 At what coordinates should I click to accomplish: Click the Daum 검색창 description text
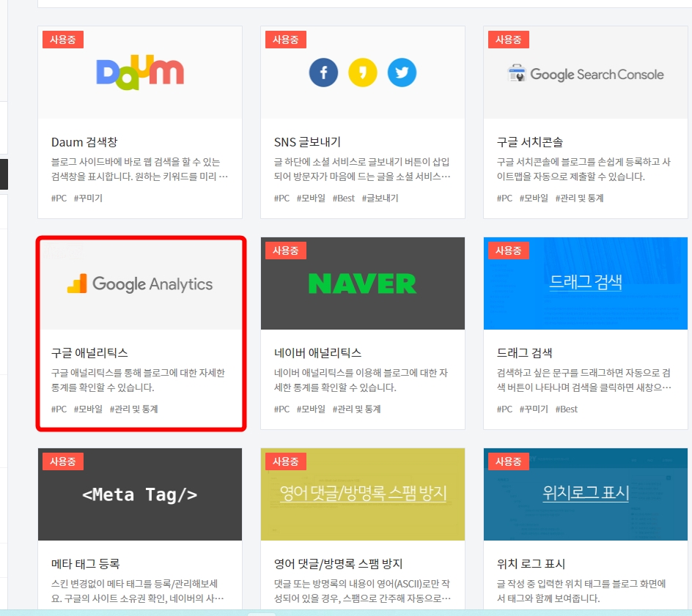139,169
